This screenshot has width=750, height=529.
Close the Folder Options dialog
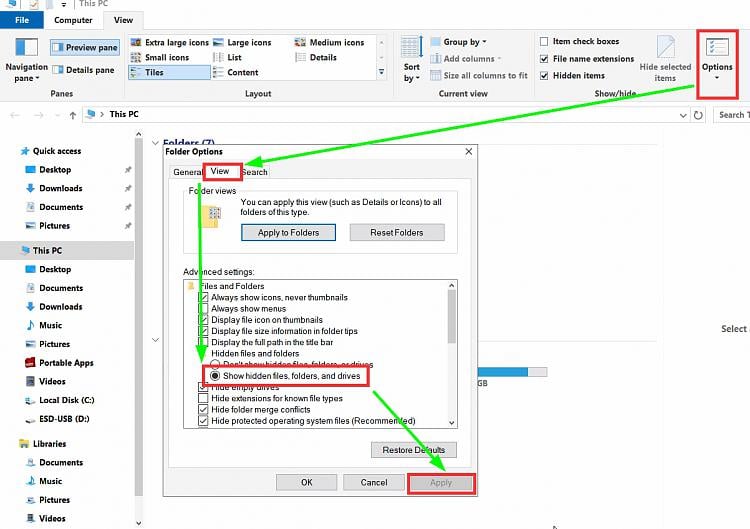tap(469, 152)
